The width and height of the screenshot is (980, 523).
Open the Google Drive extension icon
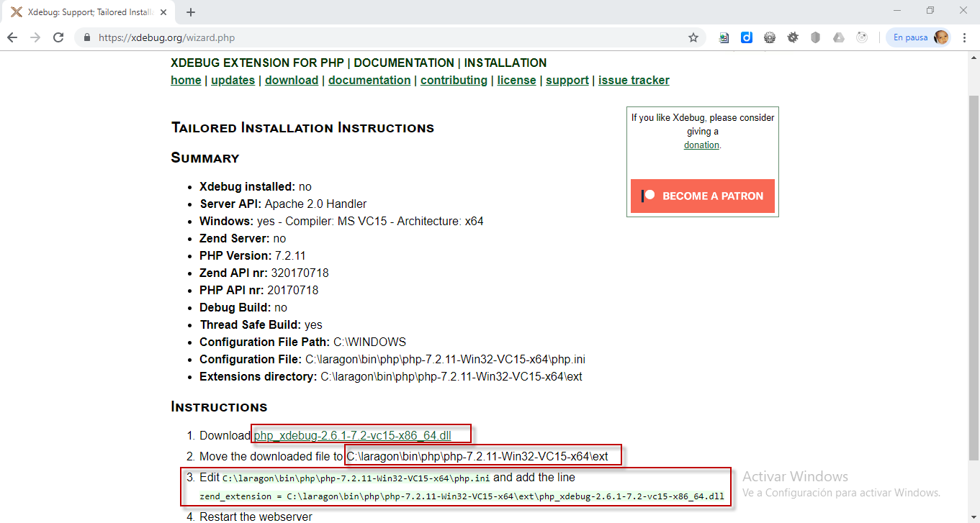pos(839,37)
